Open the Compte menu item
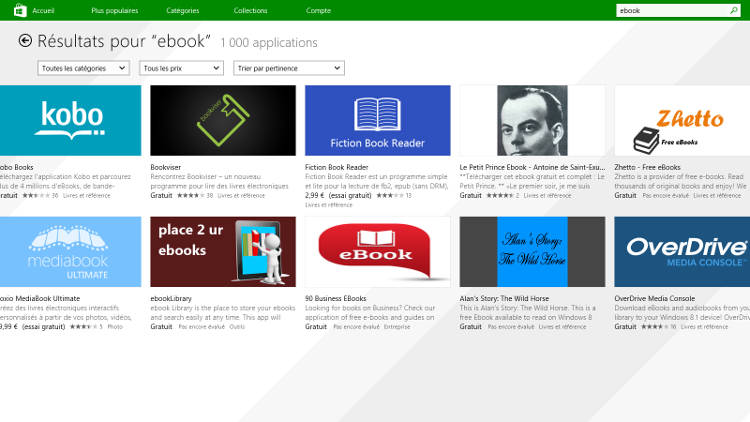This screenshot has height=422, width=750. click(318, 11)
